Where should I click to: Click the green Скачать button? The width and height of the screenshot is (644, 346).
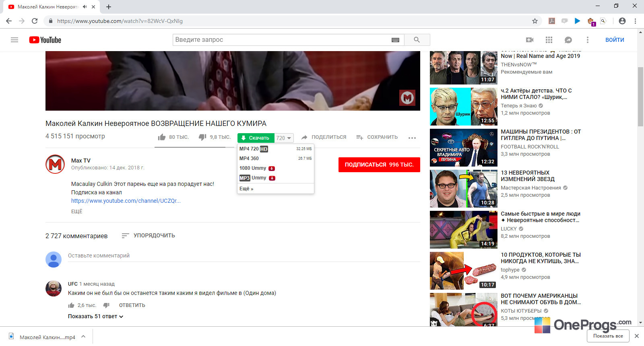(x=256, y=138)
